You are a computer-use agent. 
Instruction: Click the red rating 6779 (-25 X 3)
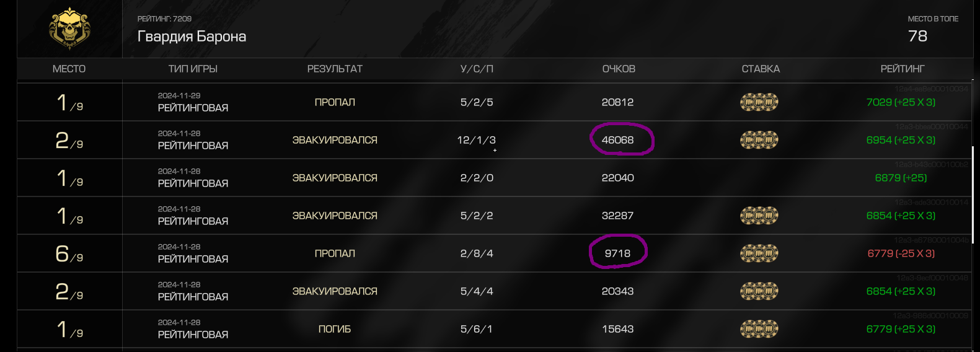point(901,253)
